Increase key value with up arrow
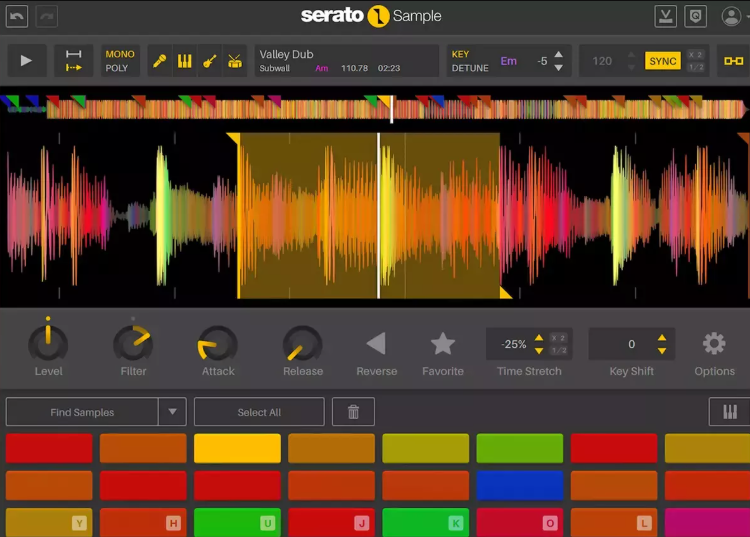Screen dimensions: 750x537 pos(558,54)
